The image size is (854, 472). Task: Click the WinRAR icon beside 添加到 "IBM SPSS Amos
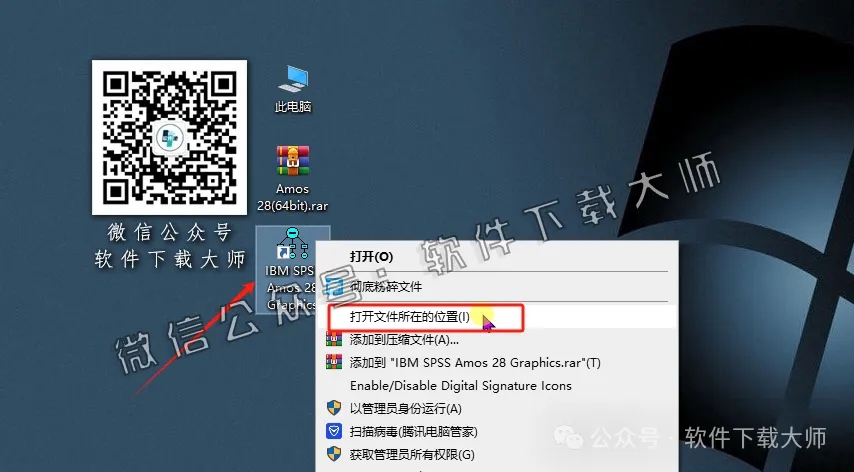coord(333,362)
